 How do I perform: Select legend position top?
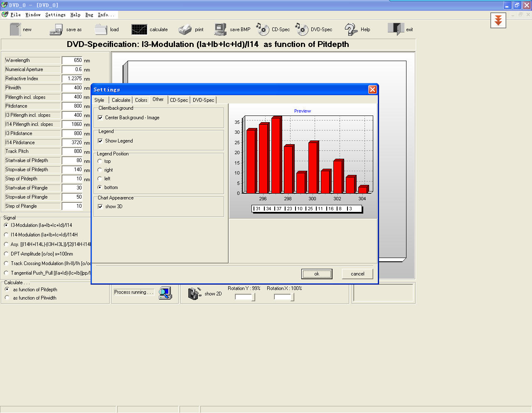pos(100,161)
